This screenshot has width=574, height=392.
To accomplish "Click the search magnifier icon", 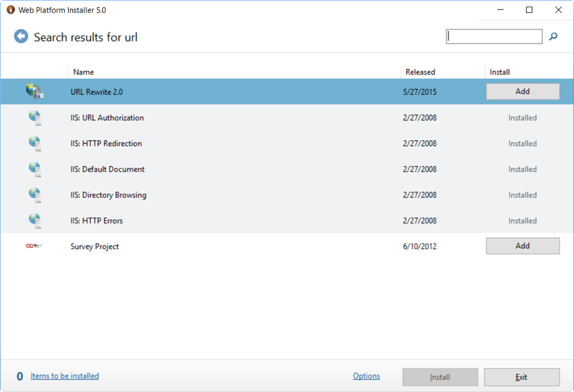I will point(553,36).
